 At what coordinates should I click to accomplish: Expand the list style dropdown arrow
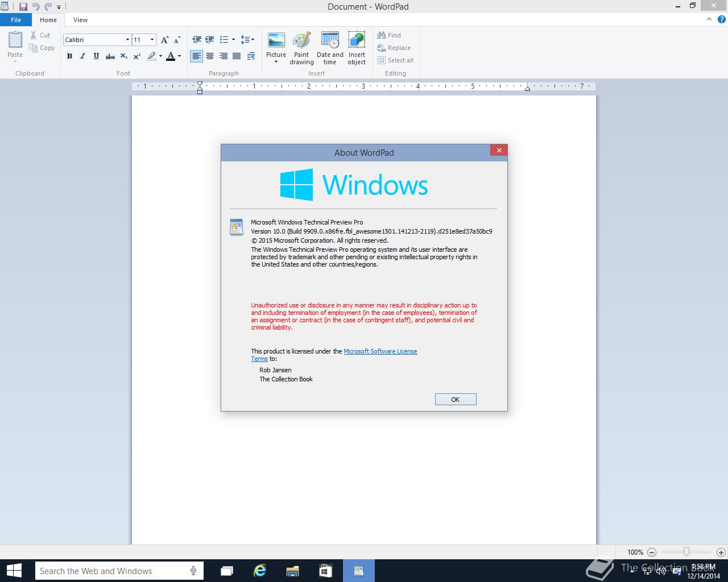coord(233,40)
